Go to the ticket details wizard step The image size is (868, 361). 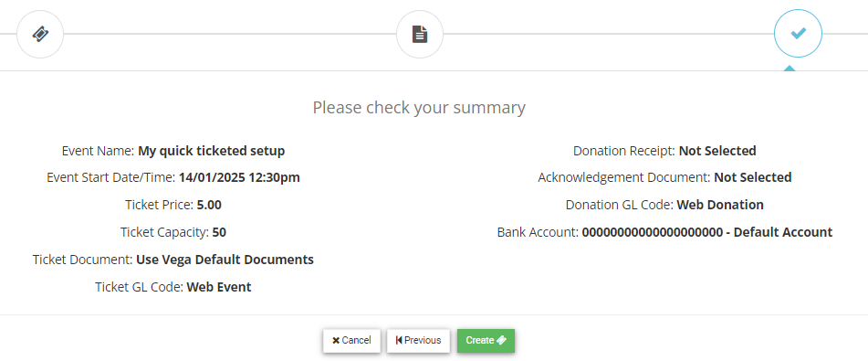[40, 34]
